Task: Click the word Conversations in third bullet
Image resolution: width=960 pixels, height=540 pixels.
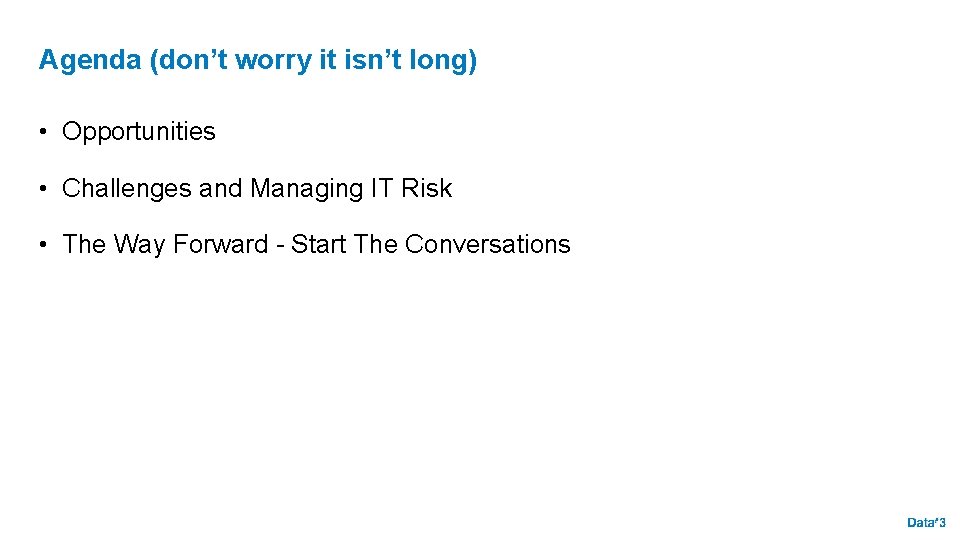Action: coord(488,245)
